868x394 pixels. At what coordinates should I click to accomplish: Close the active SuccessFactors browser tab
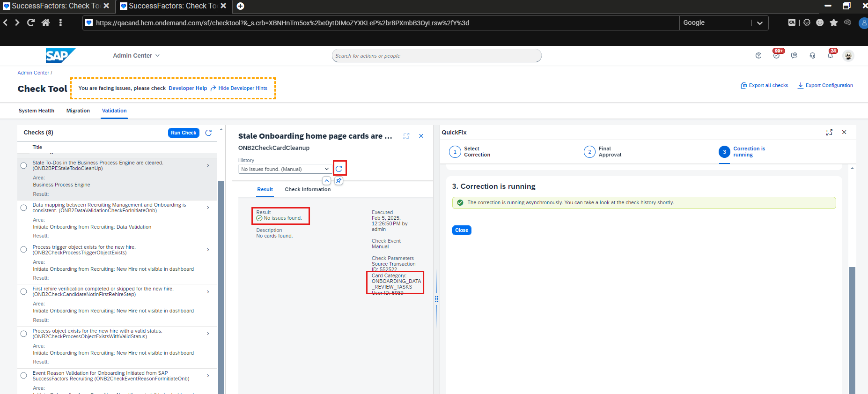point(224,6)
